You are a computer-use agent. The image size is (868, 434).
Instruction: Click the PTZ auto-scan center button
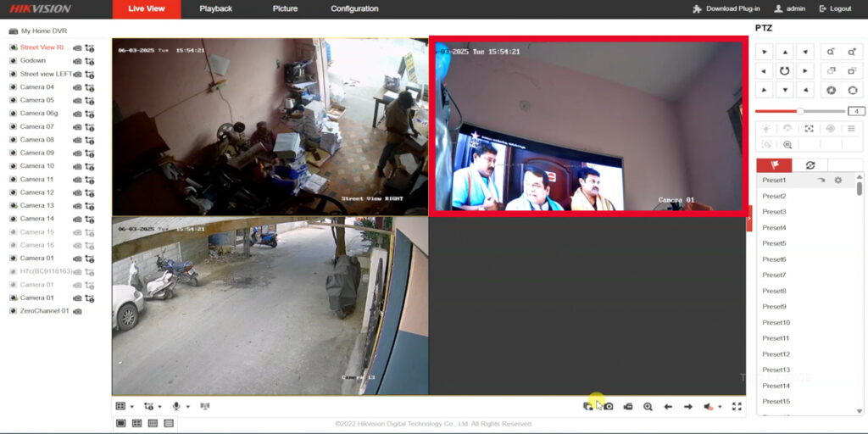785,71
